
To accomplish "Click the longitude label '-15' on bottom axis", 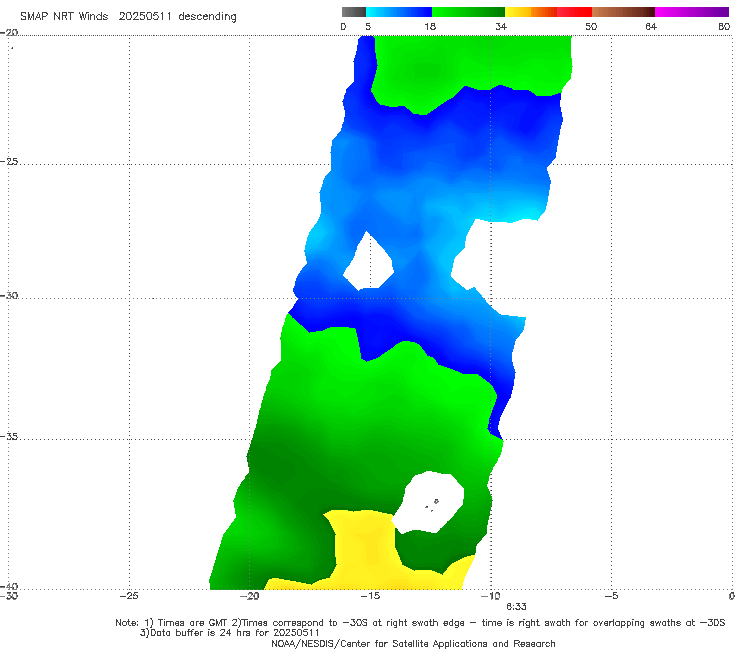I will (x=370, y=596).
